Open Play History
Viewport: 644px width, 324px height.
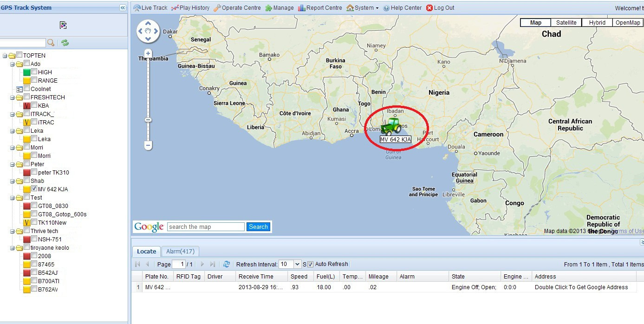pyautogui.click(x=190, y=8)
